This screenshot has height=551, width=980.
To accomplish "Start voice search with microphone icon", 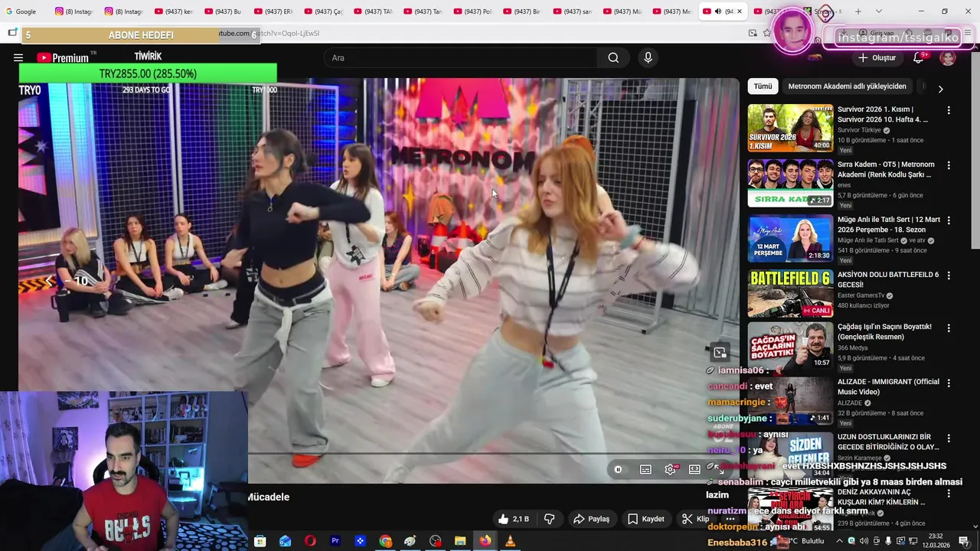I will click(648, 57).
